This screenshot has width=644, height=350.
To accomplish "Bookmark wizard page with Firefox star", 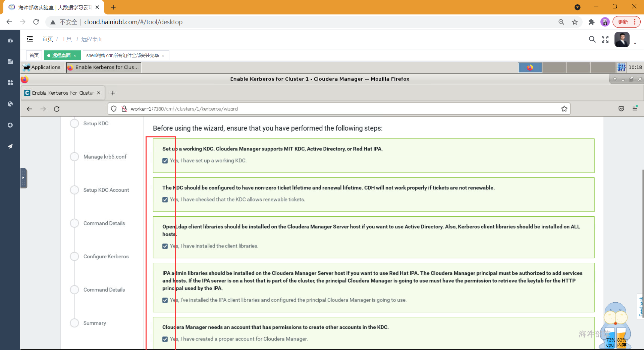I will pos(564,109).
